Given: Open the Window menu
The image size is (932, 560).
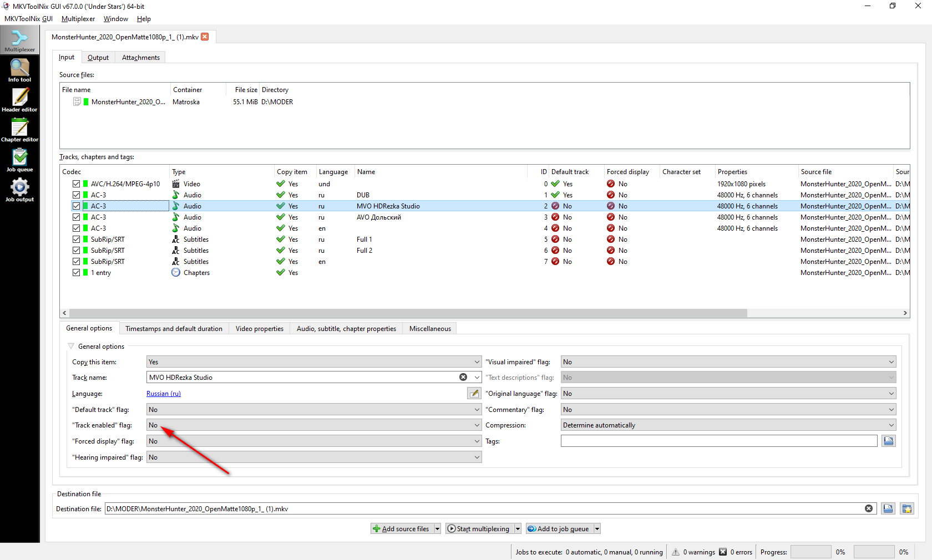Looking at the screenshot, I should (x=115, y=18).
